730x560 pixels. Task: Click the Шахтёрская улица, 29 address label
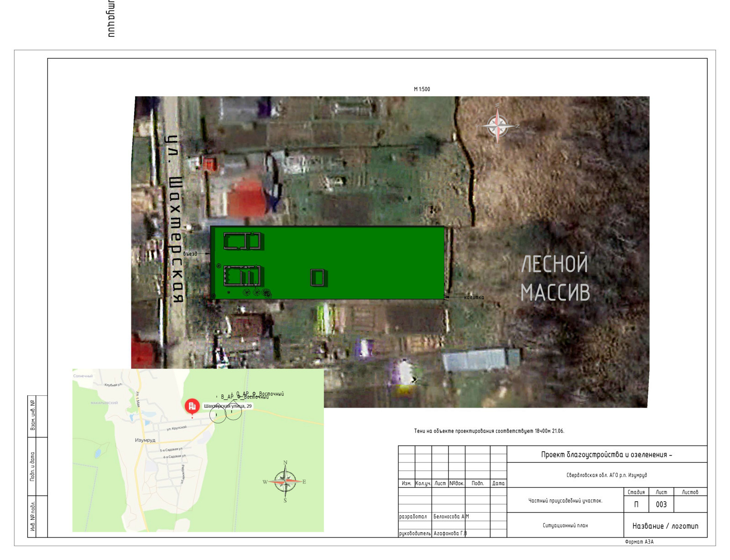click(228, 406)
